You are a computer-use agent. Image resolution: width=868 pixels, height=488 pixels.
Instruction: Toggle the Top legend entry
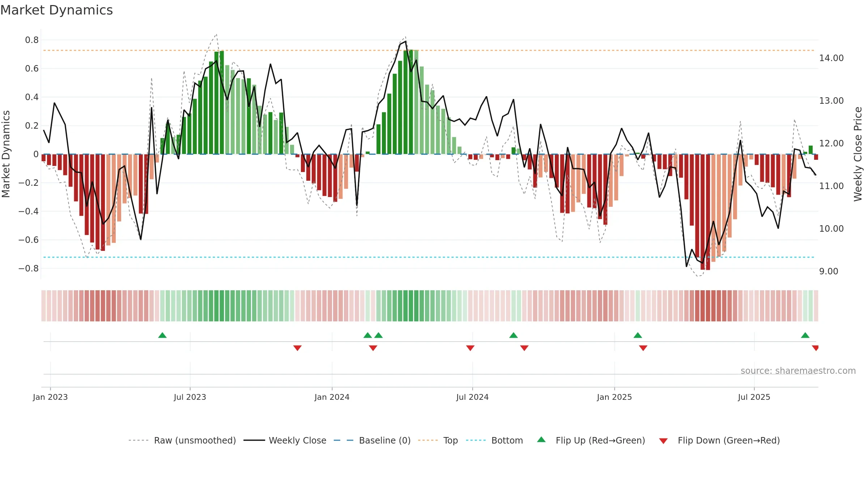coord(451,440)
